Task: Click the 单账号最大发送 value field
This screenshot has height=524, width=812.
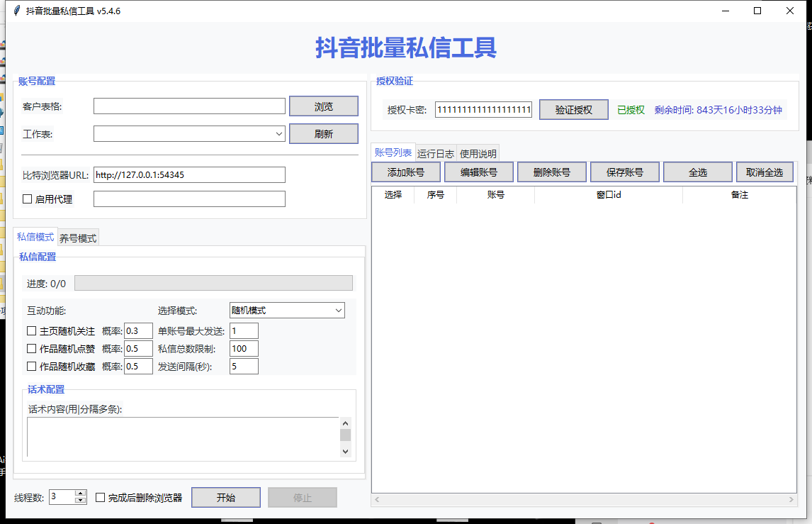Action: point(244,330)
